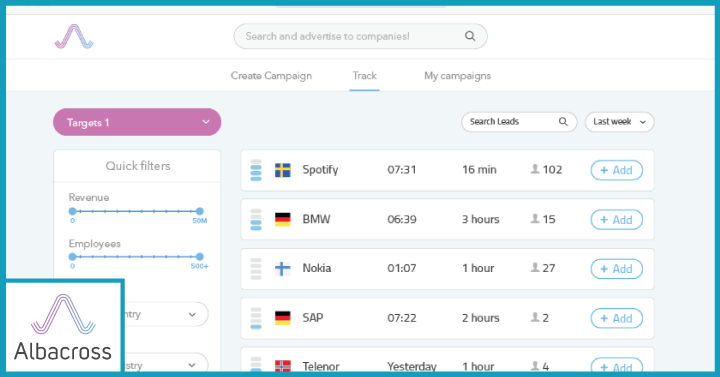Click the Finnish flag next to Nokia
The height and width of the screenshot is (377, 720).
click(x=282, y=268)
